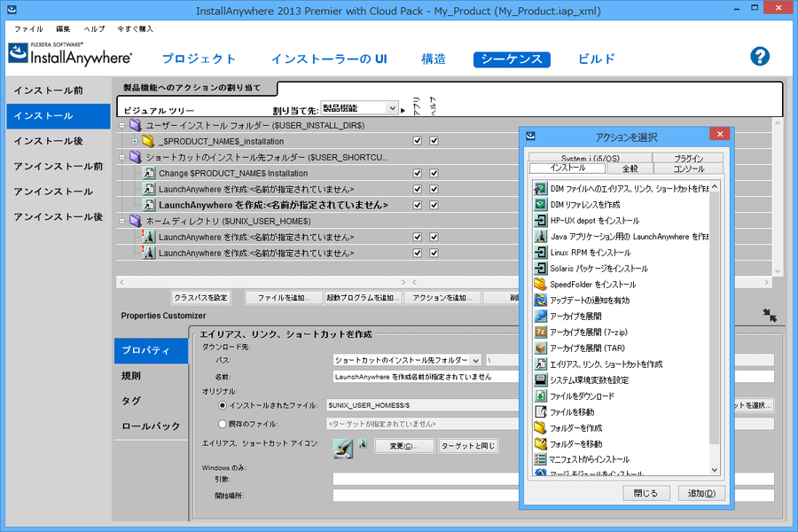Select 'HP-UX depot をインストール' action icon

(x=540, y=221)
